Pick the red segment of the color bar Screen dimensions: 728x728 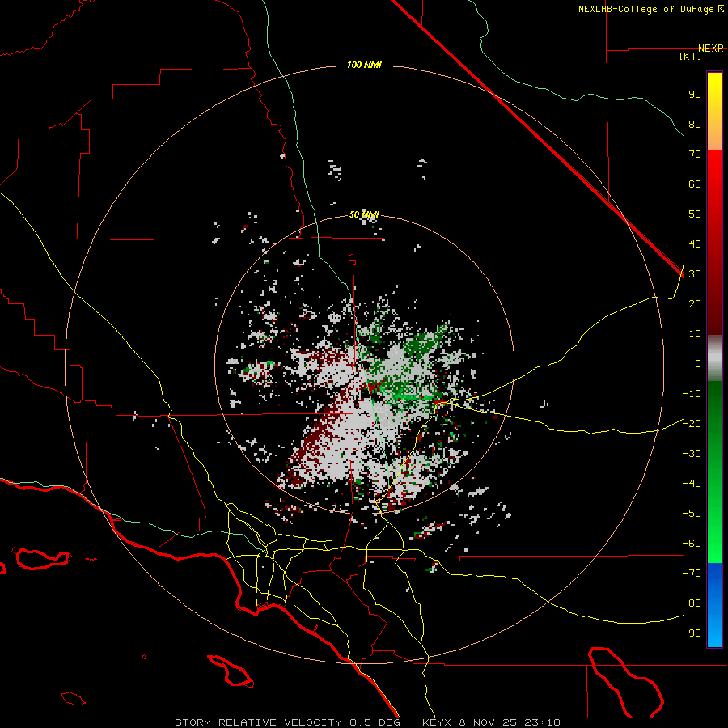tap(714, 243)
